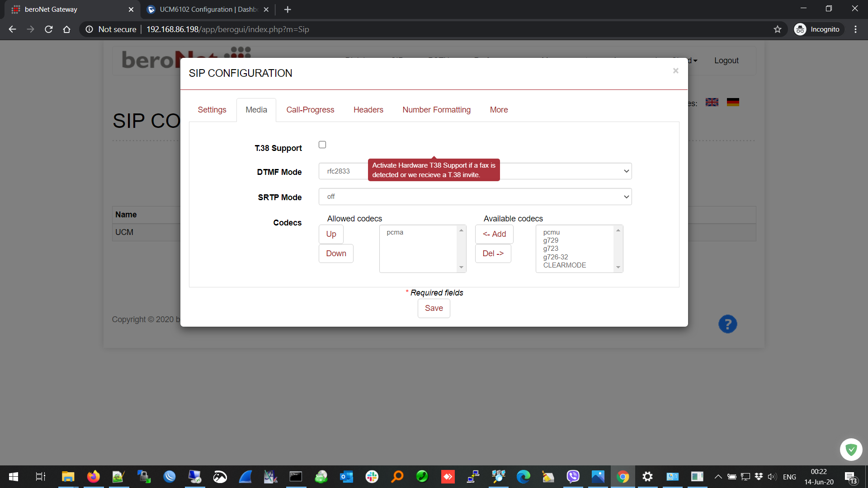Switch to the Call-Progress tab
This screenshot has width=868, height=488.
[310, 110]
